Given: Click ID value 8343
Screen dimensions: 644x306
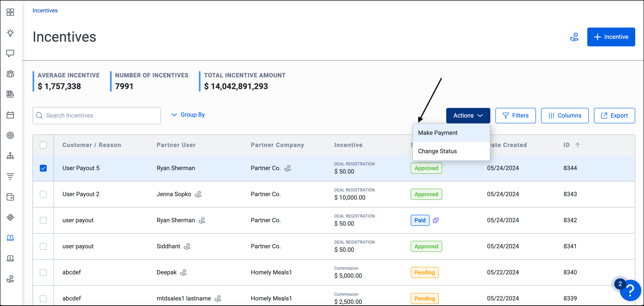Looking at the screenshot, I should [x=570, y=194].
